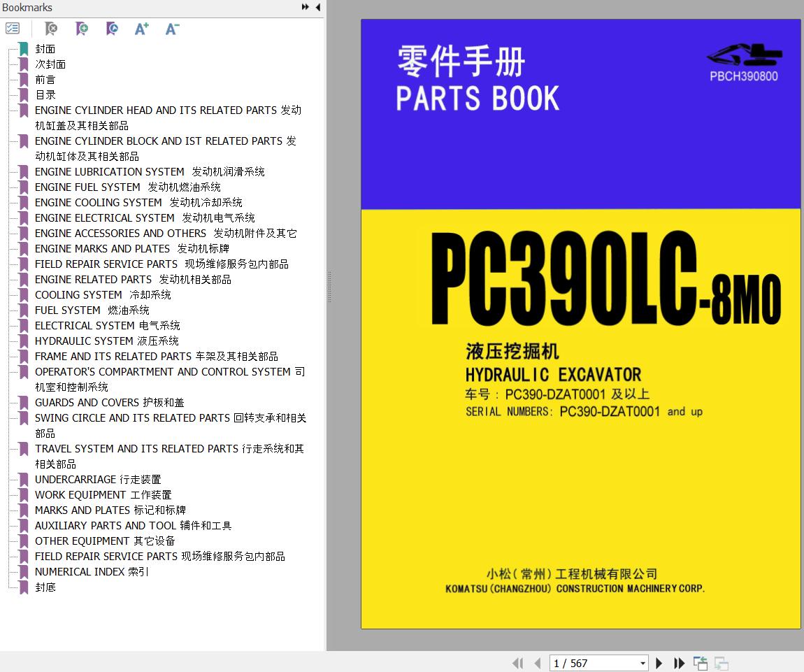Click the previous view icon

pyautogui.click(x=701, y=664)
